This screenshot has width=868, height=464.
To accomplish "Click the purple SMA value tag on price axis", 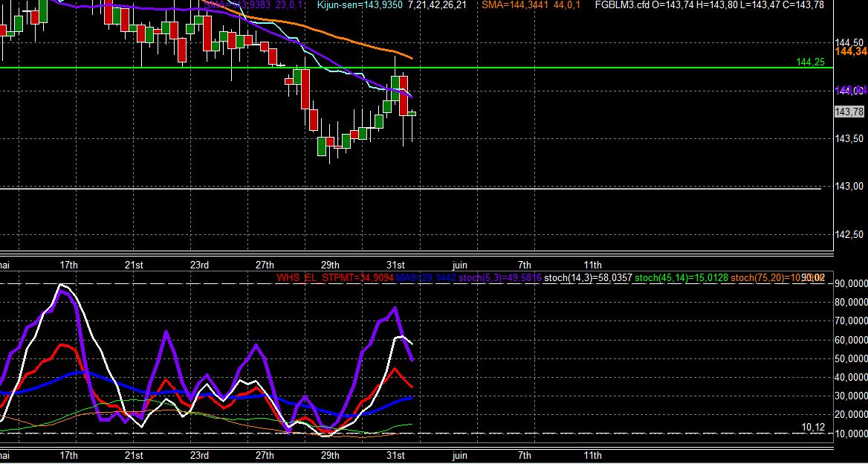I will point(850,90).
